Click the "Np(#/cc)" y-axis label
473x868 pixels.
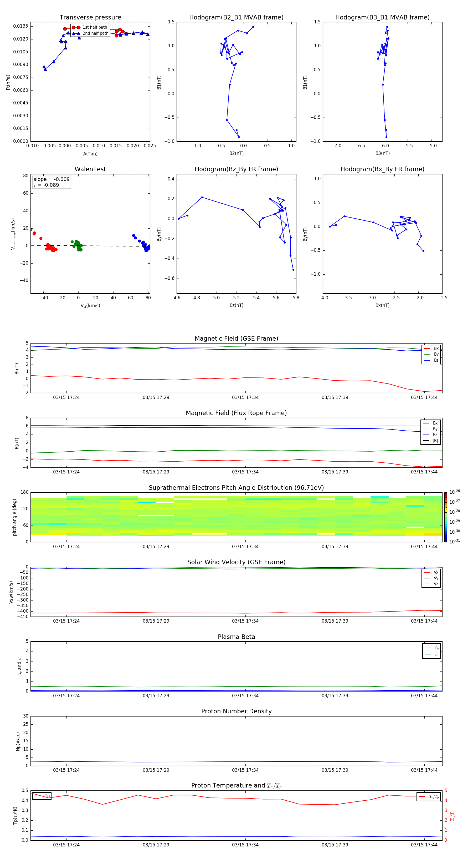coord(18,741)
